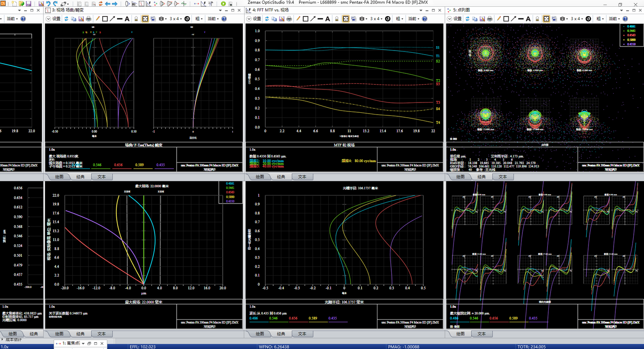644x349 pixels.
Task: Undo the last action in OpticStudio
Action: pos(48,4)
